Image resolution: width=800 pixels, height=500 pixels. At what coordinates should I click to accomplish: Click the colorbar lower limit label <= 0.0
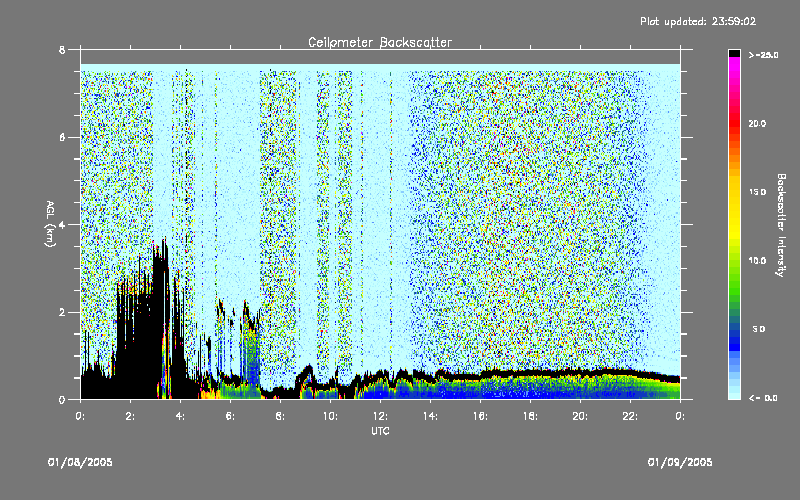[763, 398]
